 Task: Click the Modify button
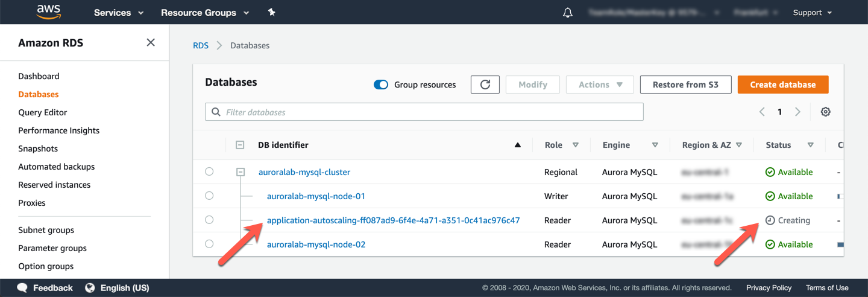click(533, 85)
